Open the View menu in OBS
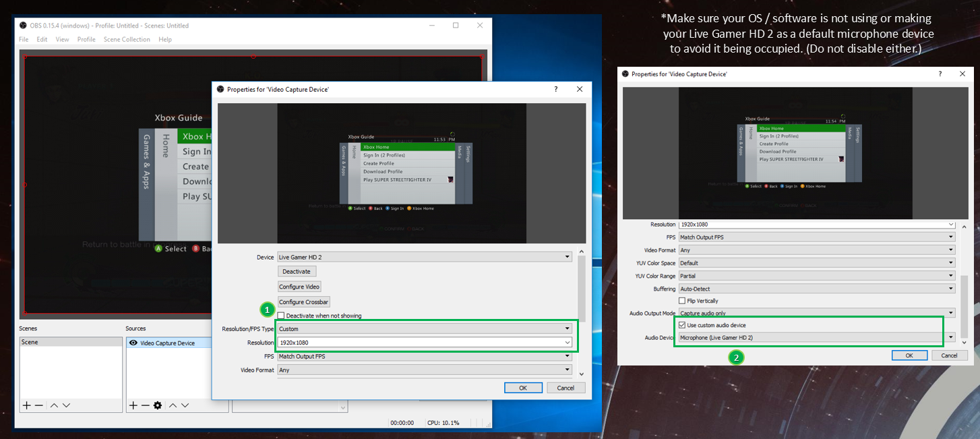 (62, 39)
